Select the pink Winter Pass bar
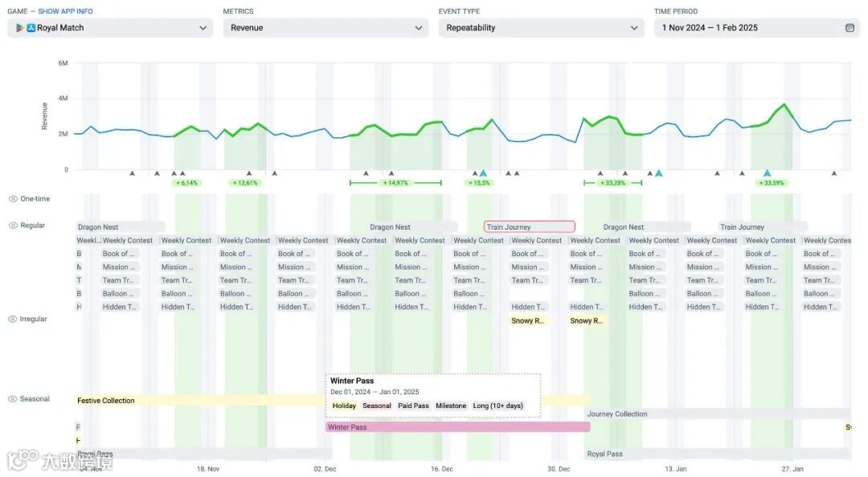 click(x=457, y=426)
